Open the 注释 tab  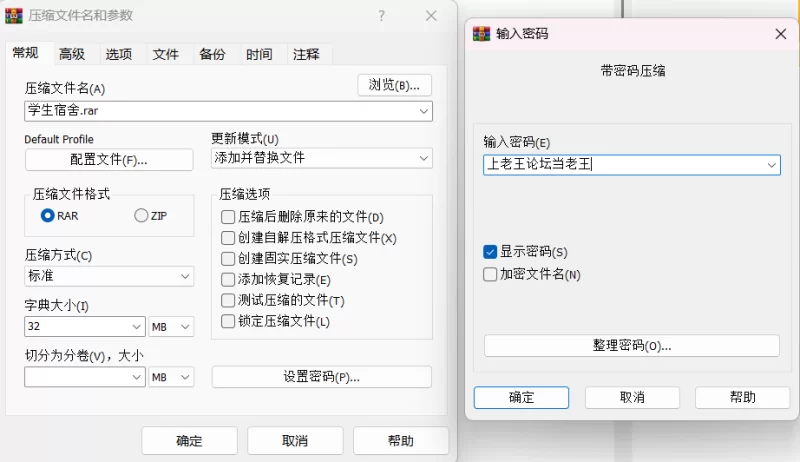[x=306, y=54]
